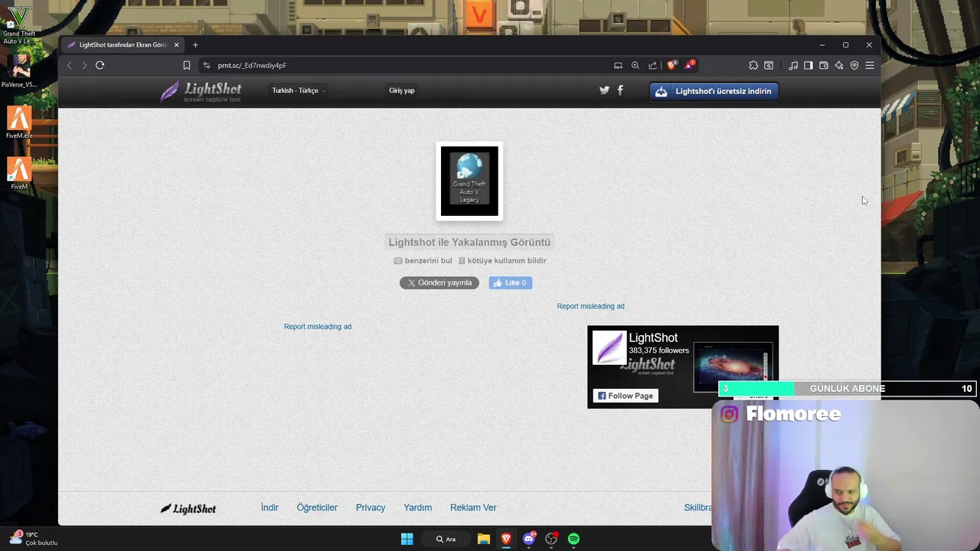980x551 pixels.
Task: Open the weather widget showing 19°C
Action: [34, 539]
